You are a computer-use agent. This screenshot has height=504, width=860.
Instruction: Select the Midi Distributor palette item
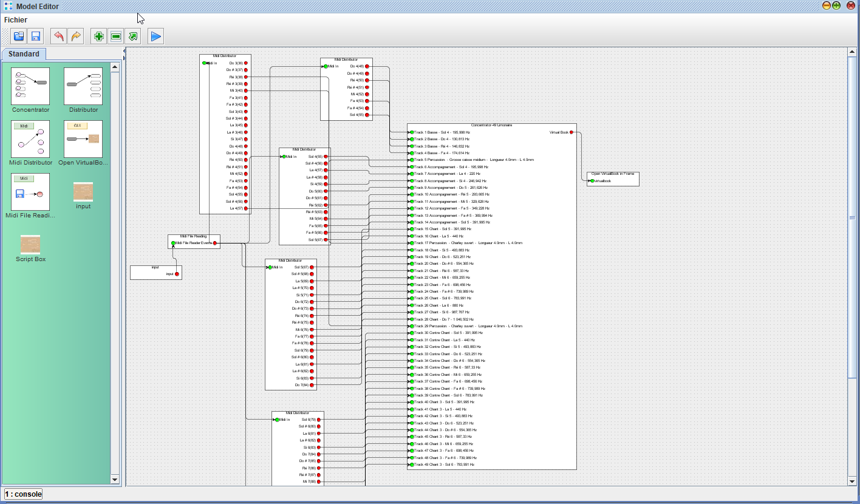[30, 139]
